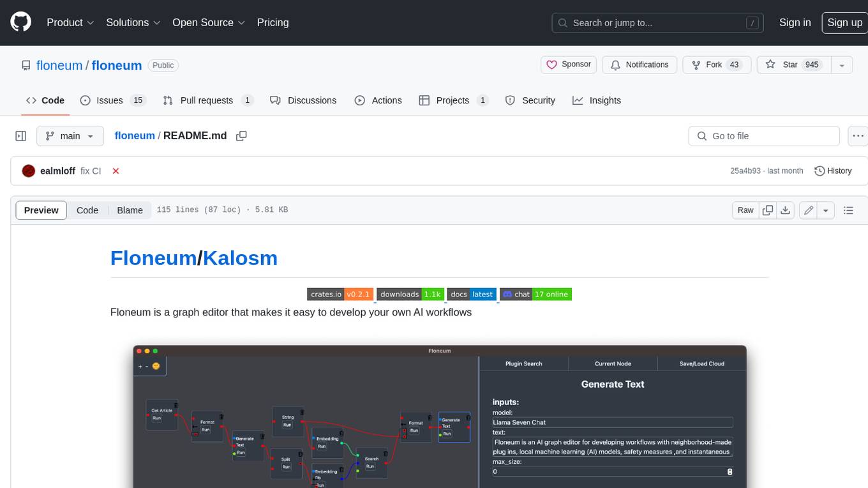
Task: Click the Notifications bell button
Action: (640, 65)
